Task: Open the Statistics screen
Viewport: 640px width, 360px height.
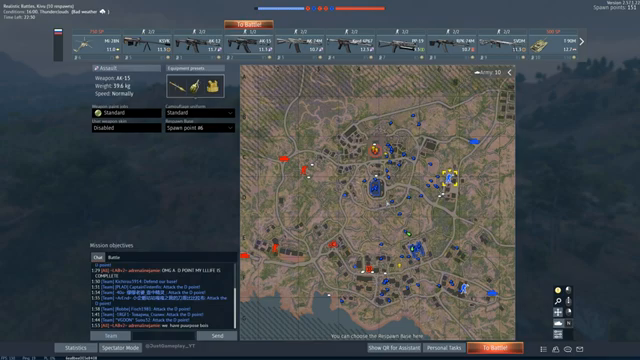Action: pos(76,348)
